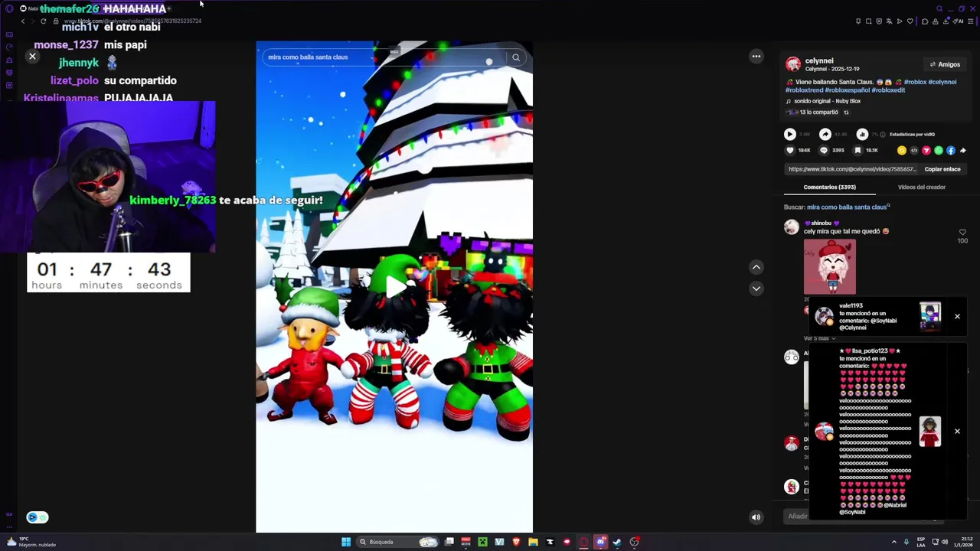980x551 pixels.
Task: Reload the browser page
Action: click(43, 21)
